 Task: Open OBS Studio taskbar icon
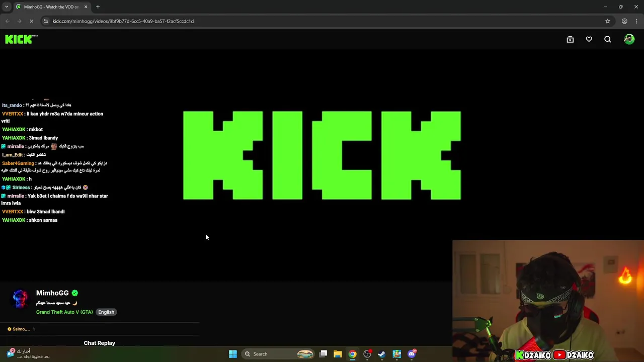tap(367, 354)
